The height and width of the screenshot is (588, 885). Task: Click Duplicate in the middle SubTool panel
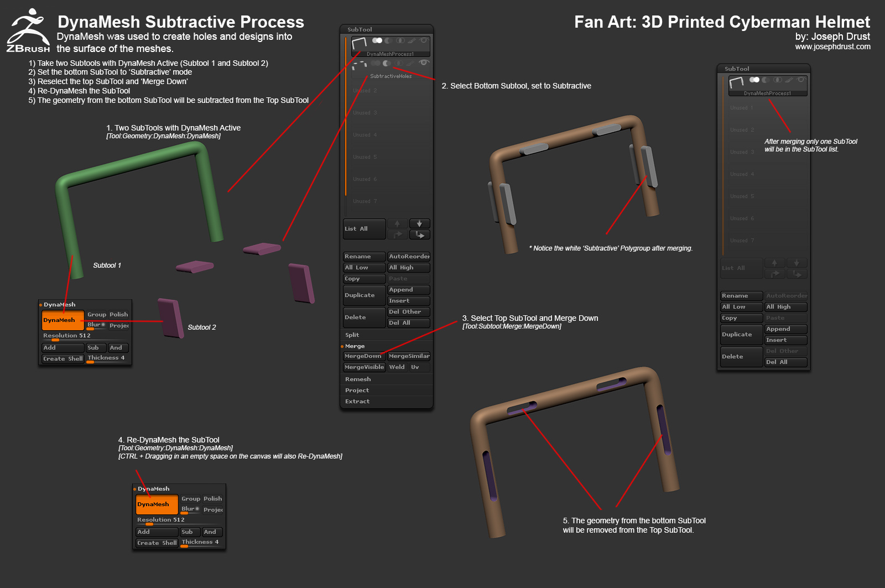click(365, 295)
